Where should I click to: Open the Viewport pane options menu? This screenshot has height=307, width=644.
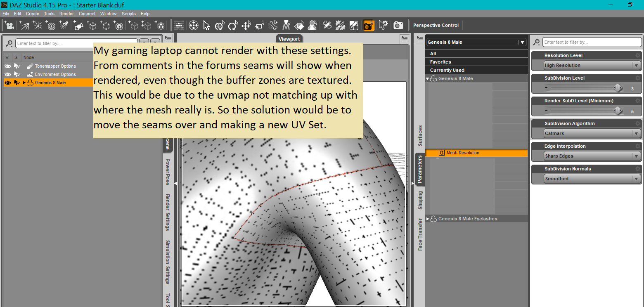click(x=405, y=39)
